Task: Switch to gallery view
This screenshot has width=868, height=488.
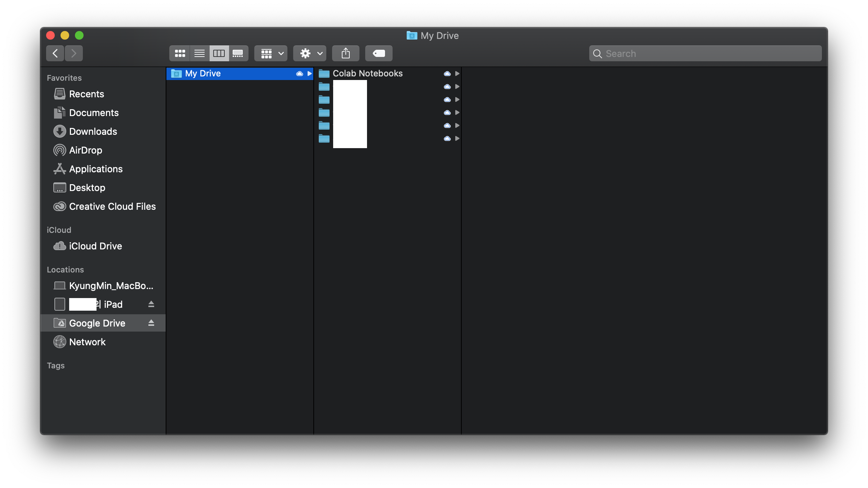Action: [x=238, y=53]
